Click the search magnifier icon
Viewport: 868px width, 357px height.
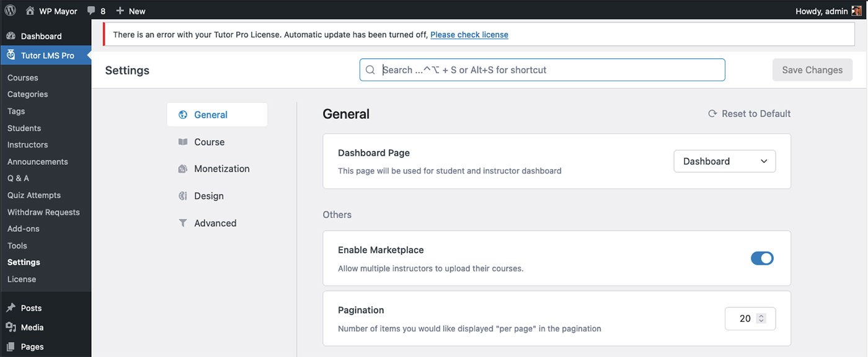click(x=370, y=70)
